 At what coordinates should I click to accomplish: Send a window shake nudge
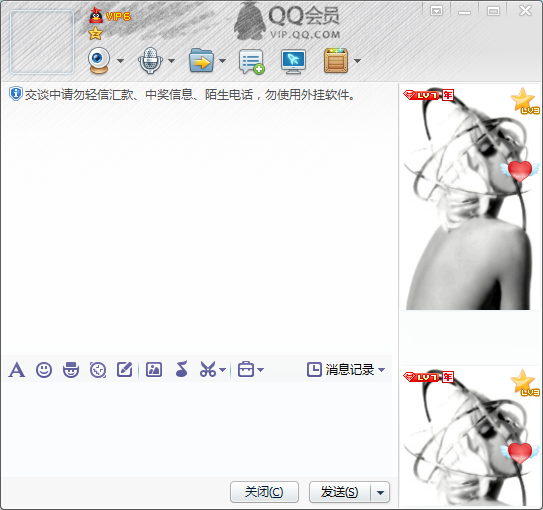(98, 370)
